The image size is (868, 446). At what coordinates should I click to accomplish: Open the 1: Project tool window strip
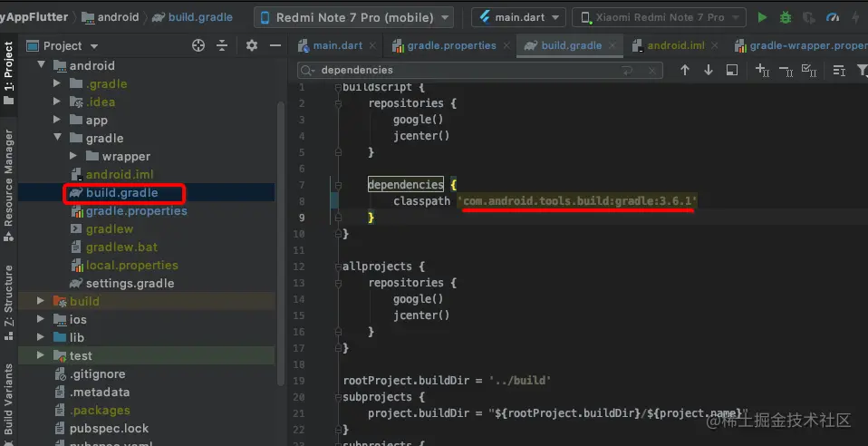(8, 72)
